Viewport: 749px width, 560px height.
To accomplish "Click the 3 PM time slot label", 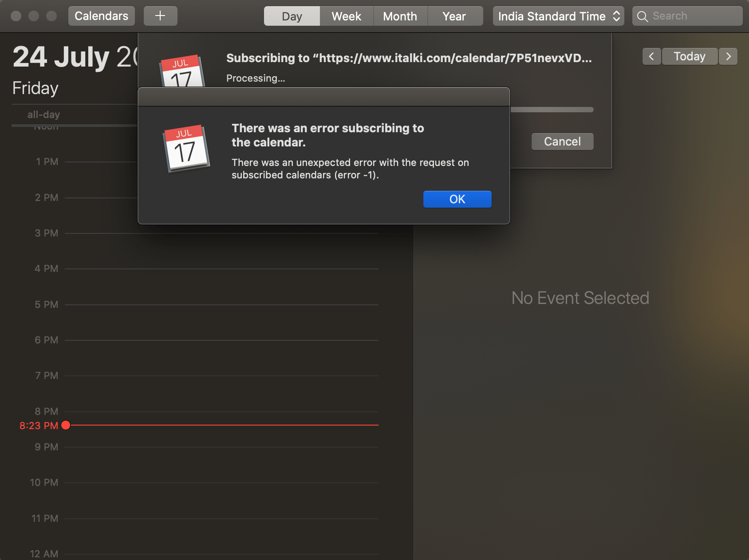I will [47, 233].
